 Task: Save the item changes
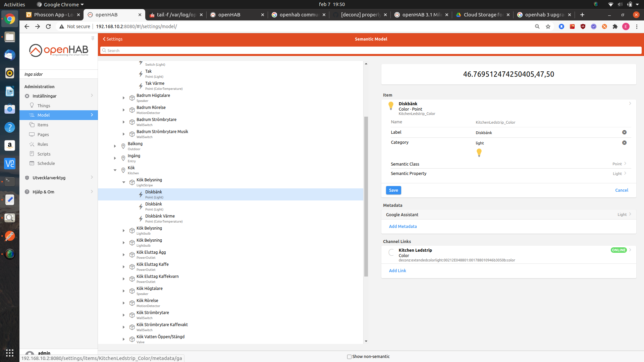(x=393, y=190)
